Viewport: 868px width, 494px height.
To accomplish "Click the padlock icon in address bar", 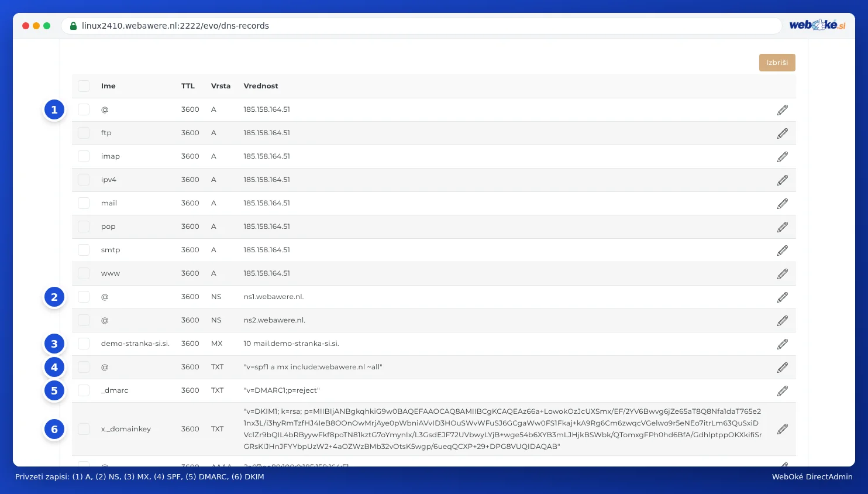I will [x=73, y=26].
